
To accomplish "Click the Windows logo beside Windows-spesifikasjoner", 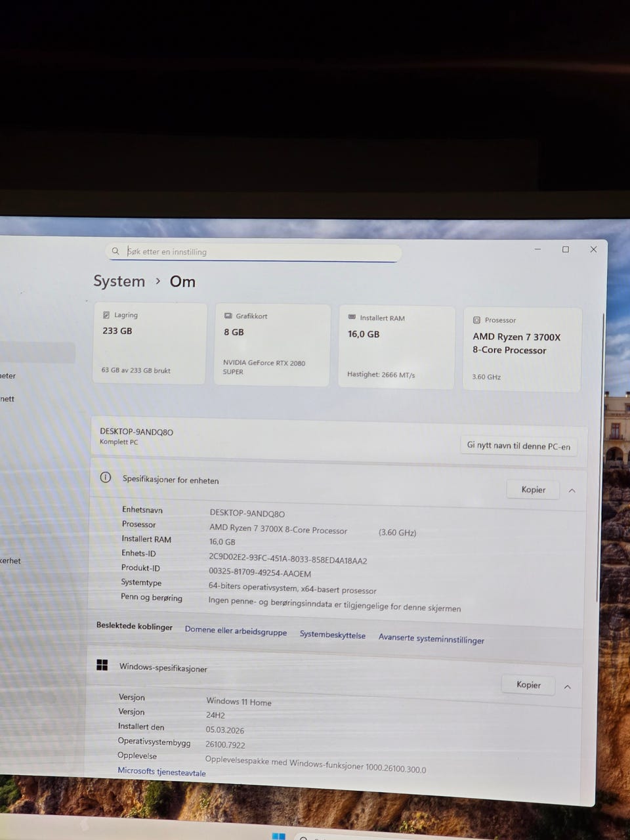I will (x=102, y=665).
